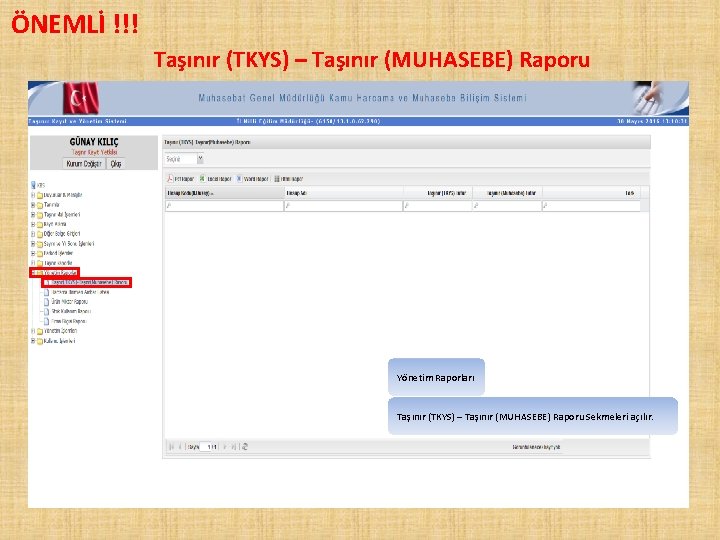Click the Excel Rapor export icon

[x=202, y=179]
